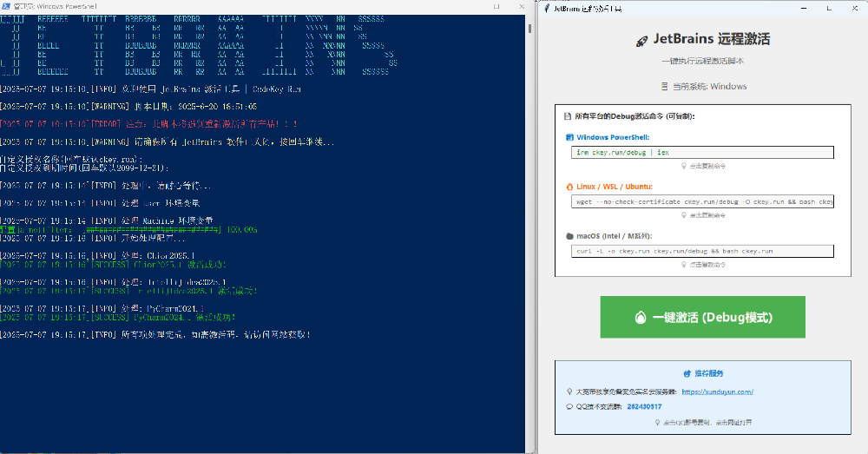Click the 所有平台的Debug激活命令 (可复制) heading

pos(635,116)
